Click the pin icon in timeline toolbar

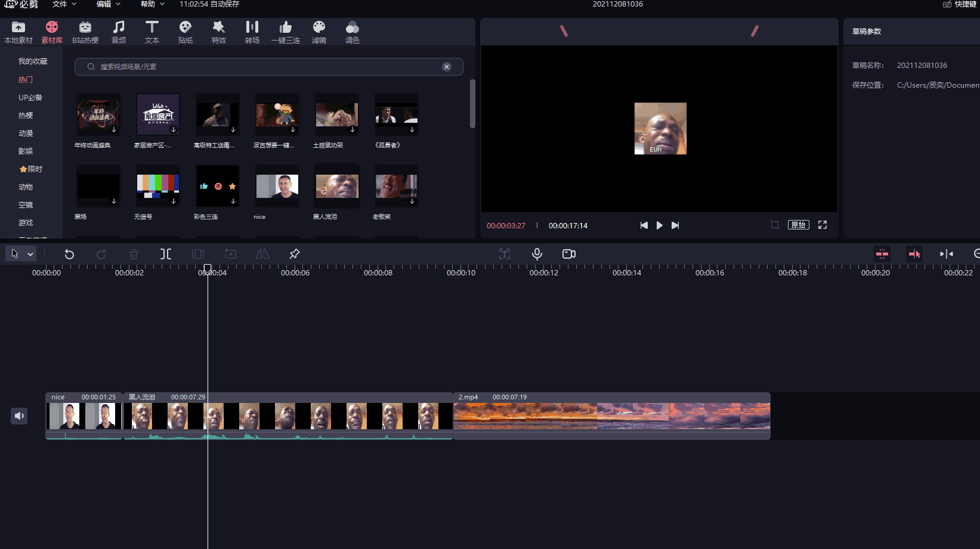click(294, 254)
